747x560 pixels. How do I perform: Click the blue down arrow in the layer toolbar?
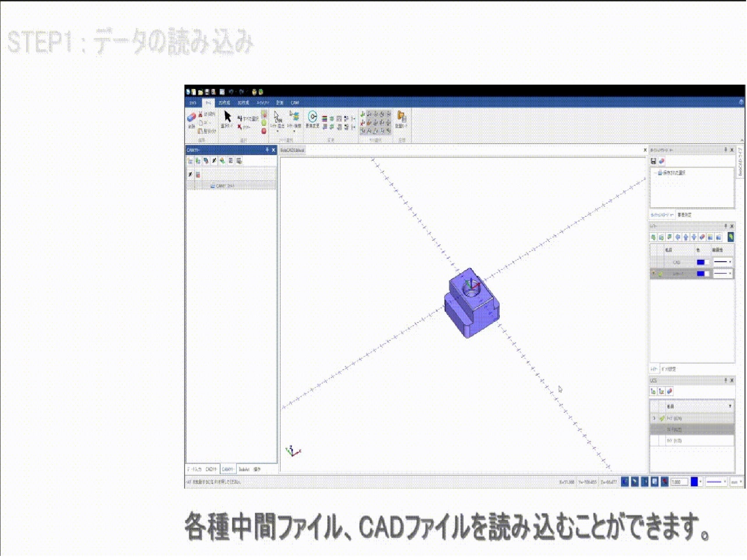pyautogui.click(x=694, y=237)
